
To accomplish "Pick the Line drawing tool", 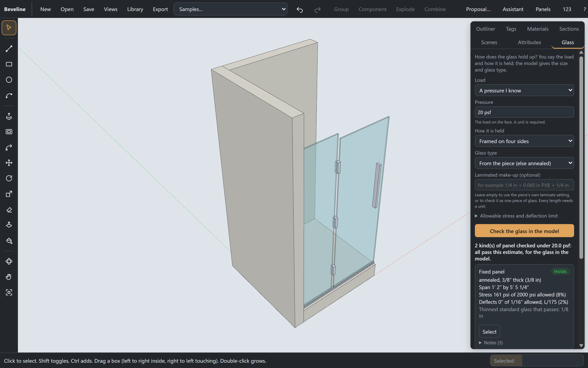I will (x=9, y=49).
